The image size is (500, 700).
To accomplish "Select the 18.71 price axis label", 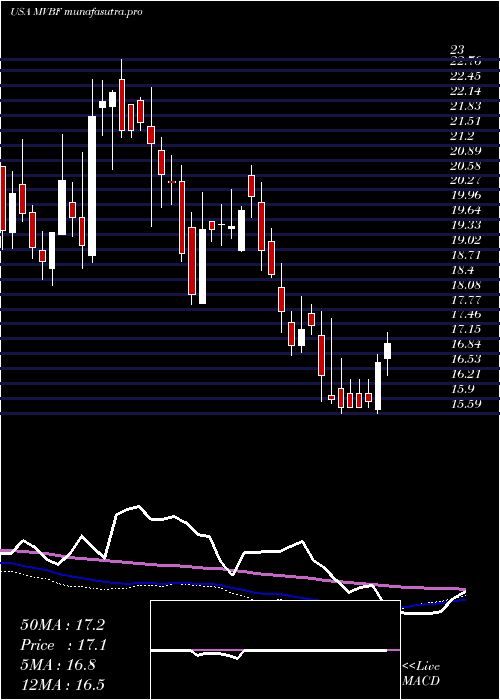I will click(466, 255).
